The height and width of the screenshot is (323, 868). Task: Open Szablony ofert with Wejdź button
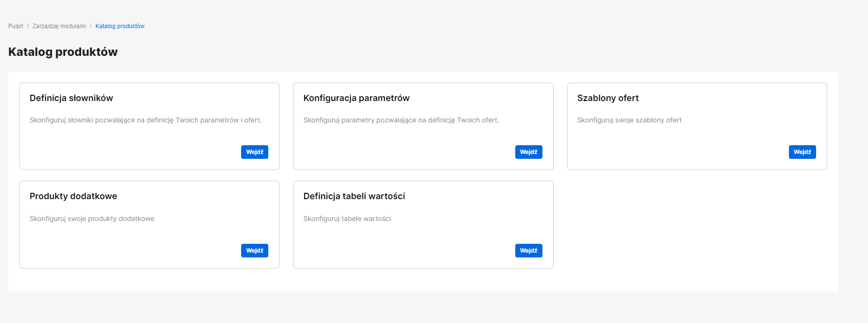click(802, 152)
